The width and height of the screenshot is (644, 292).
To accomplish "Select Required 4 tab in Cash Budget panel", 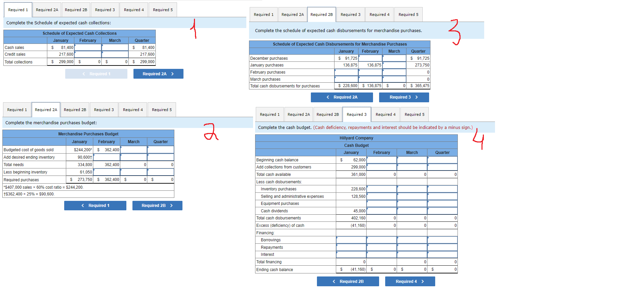I will 386,114.
